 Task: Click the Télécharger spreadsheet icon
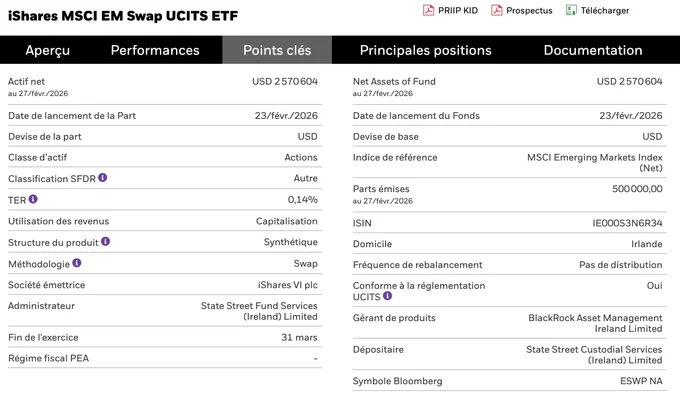click(x=571, y=10)
